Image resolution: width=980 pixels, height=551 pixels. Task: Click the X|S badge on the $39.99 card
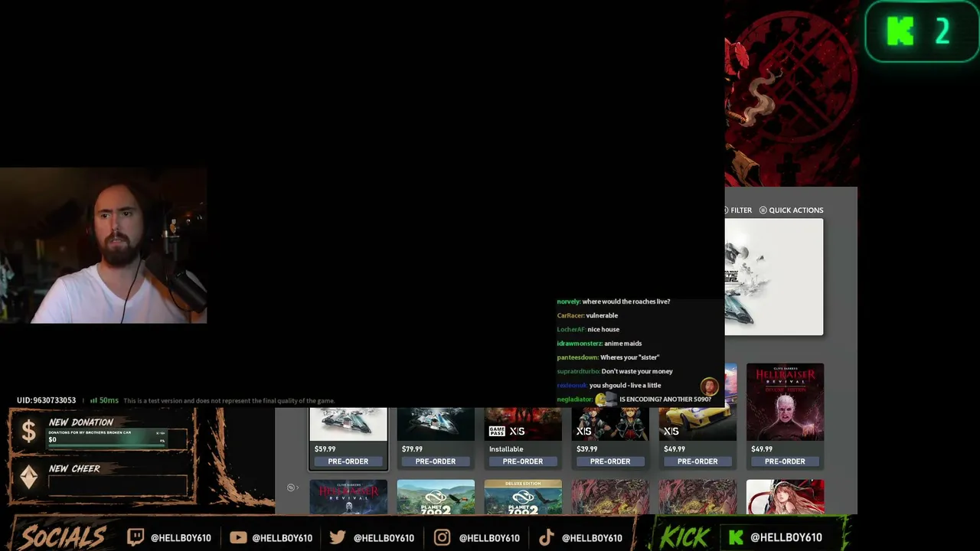(x=583, y=432)
